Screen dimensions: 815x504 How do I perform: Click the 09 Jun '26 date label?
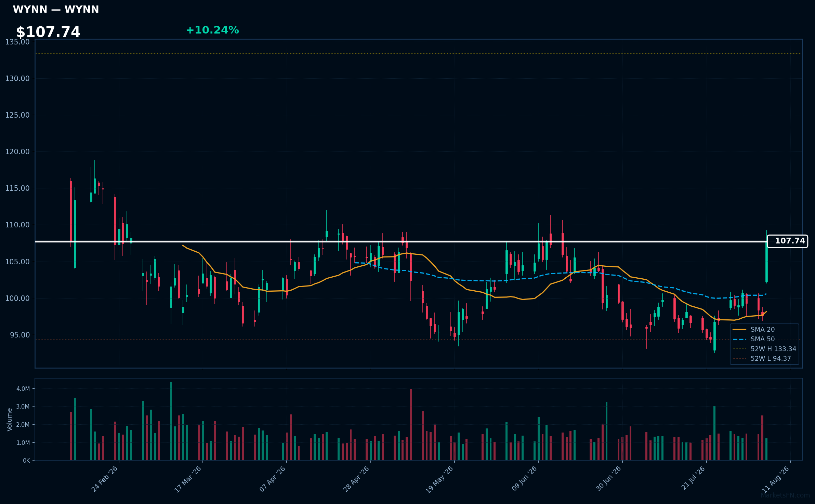524,479
